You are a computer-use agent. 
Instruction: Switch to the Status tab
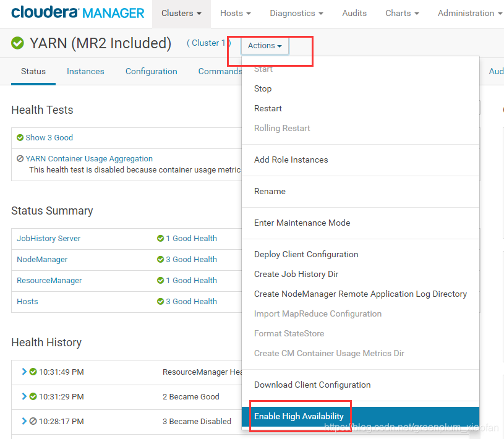click(x=33, y=71)
